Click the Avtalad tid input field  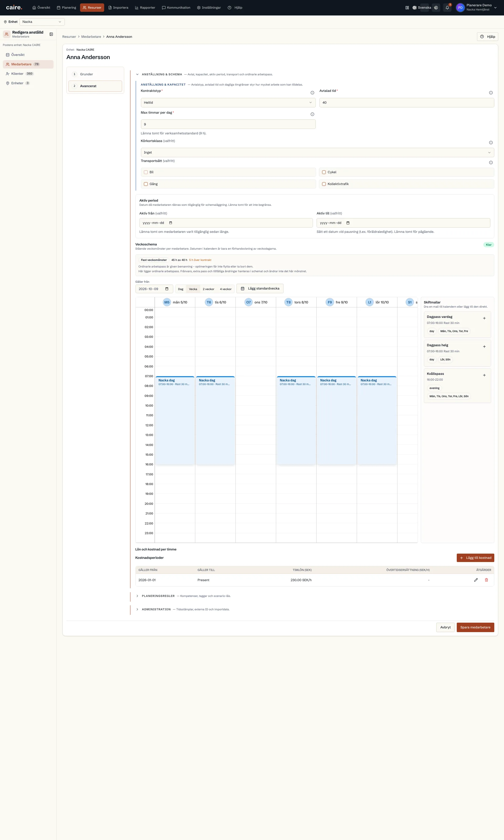pyautogui.click(x=407, y=103)
